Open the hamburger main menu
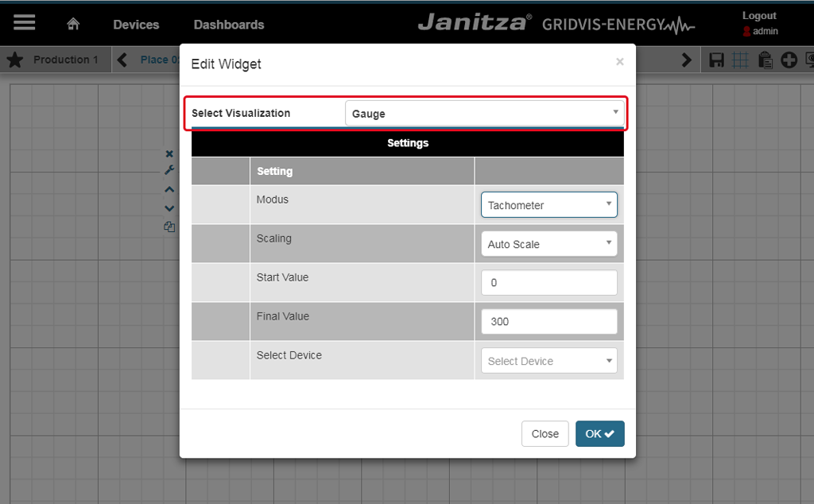The image size is (814, 504). (x=25, y=23)
